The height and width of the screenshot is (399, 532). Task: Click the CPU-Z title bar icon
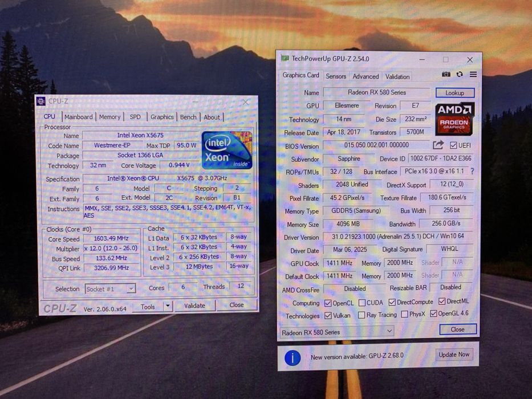pyautogui.click(x=40, y=101)
